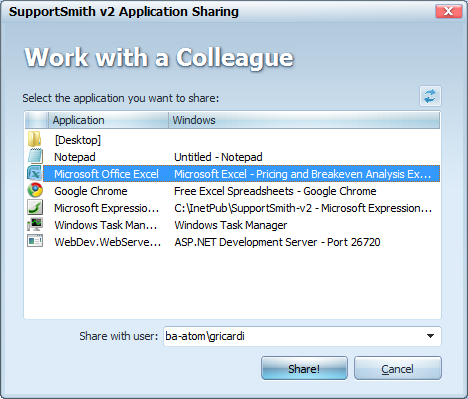Close the Application Sharing dialog
468x399 pixels.
[449, 12]
